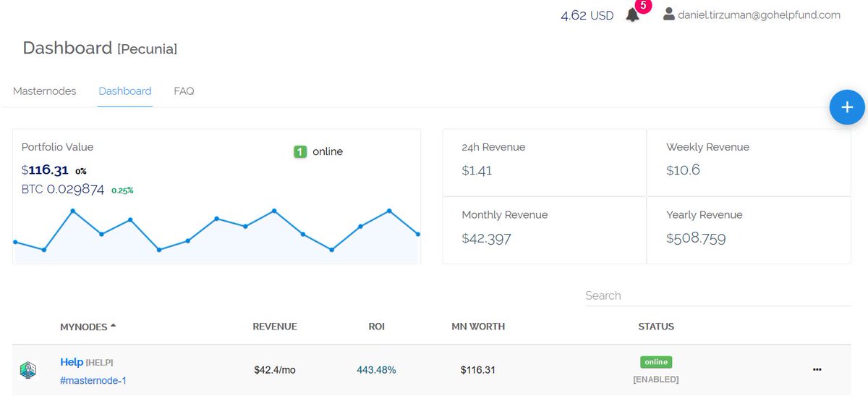Click the user profile icon
The height and width of the screenshot is (407, 868).
(668, 14)
